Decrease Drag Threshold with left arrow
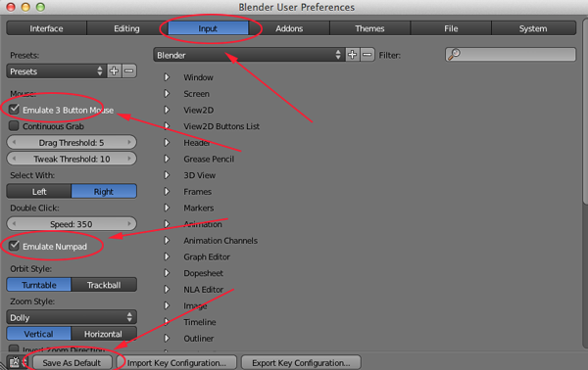Screen dimensions: 588x370 click(14, 142)
